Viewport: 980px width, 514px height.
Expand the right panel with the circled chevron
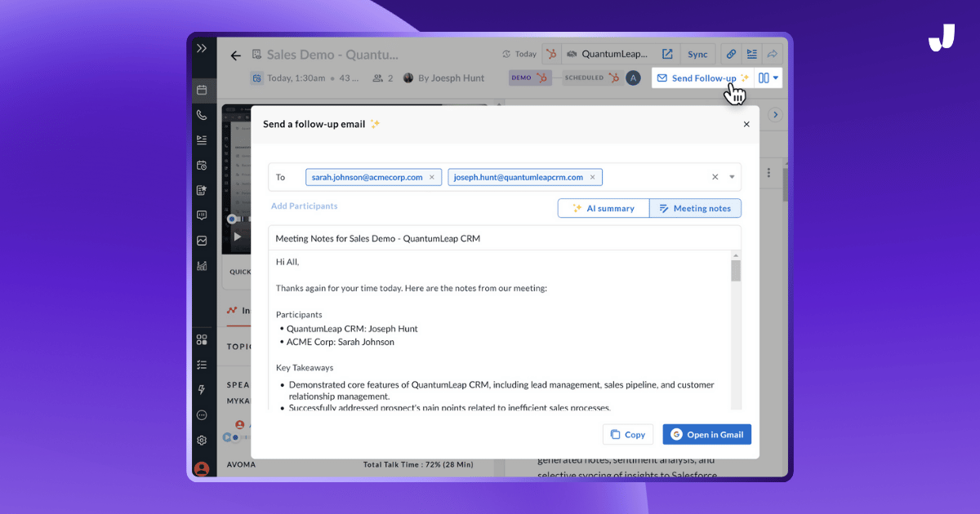(x=776, y=115)
